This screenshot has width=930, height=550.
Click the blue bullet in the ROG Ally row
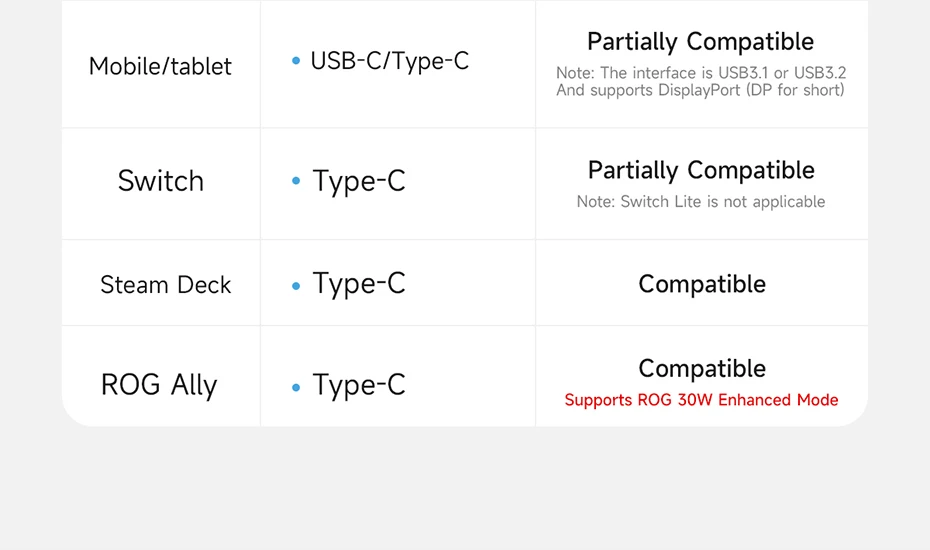296,387
